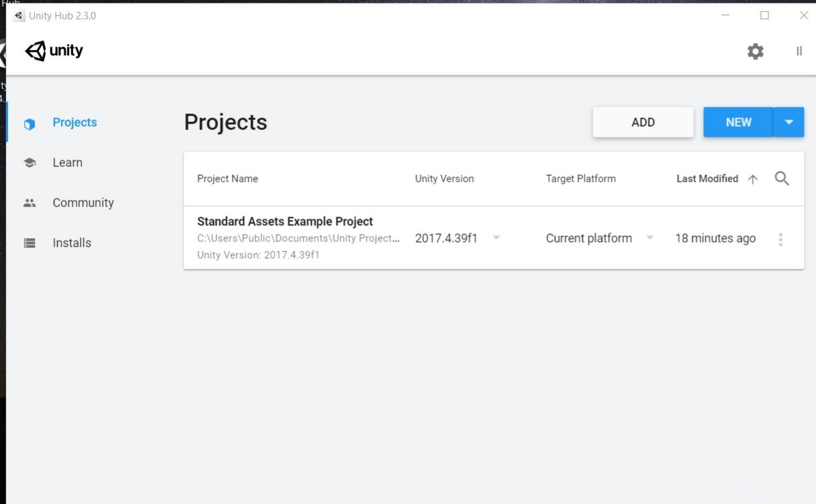
Task: Click the Learn graduation cap icon
Action: click(30, 163)
